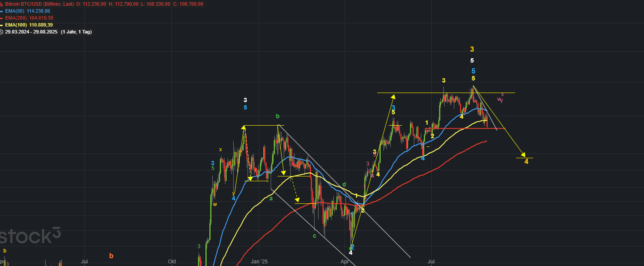Click the Jan '25 time axis label
The width and height of the screenshot is (644, 266).
[259, 262]
